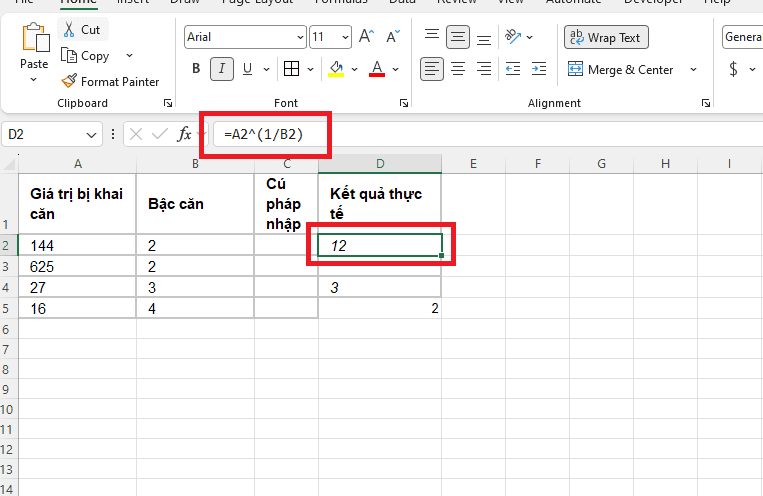Align cell text to the left
The height and width of the screenshot is (496, 763).
[432, 69]
